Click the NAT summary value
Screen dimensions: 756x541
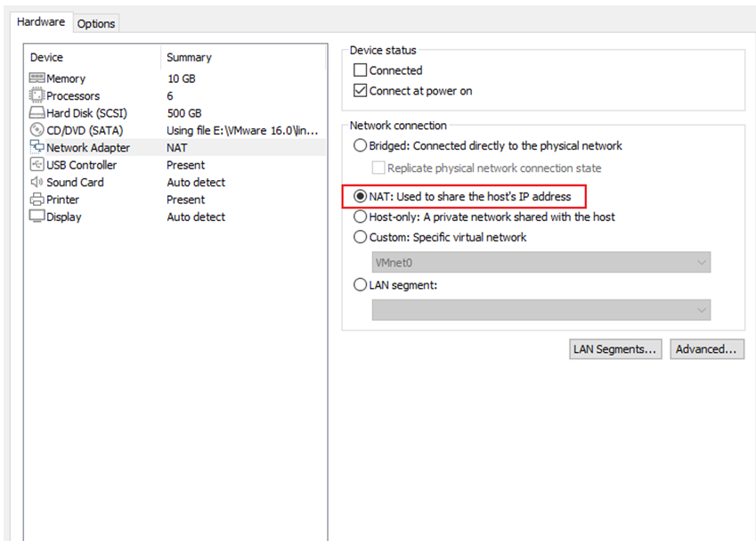point(177,148)
